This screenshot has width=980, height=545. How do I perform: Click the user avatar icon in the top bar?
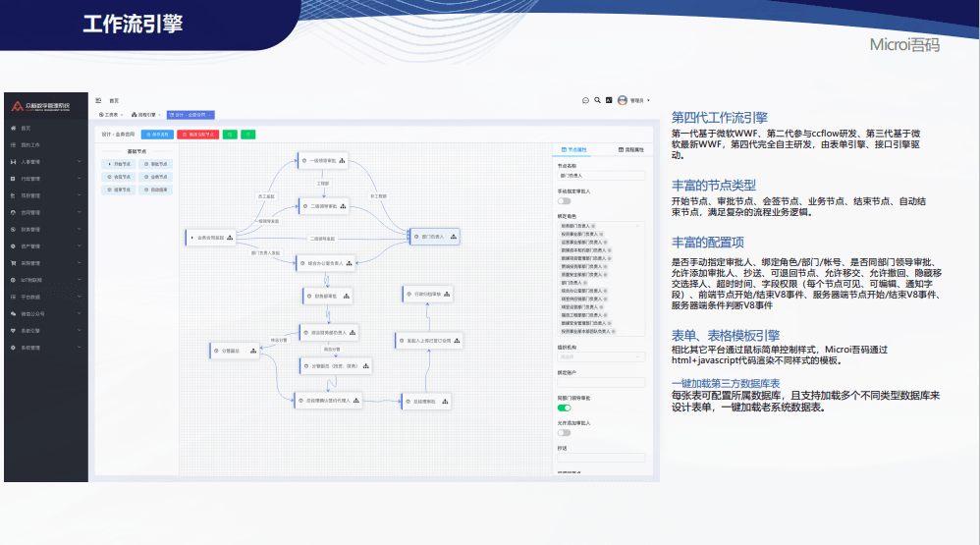(x=623, y=100)
